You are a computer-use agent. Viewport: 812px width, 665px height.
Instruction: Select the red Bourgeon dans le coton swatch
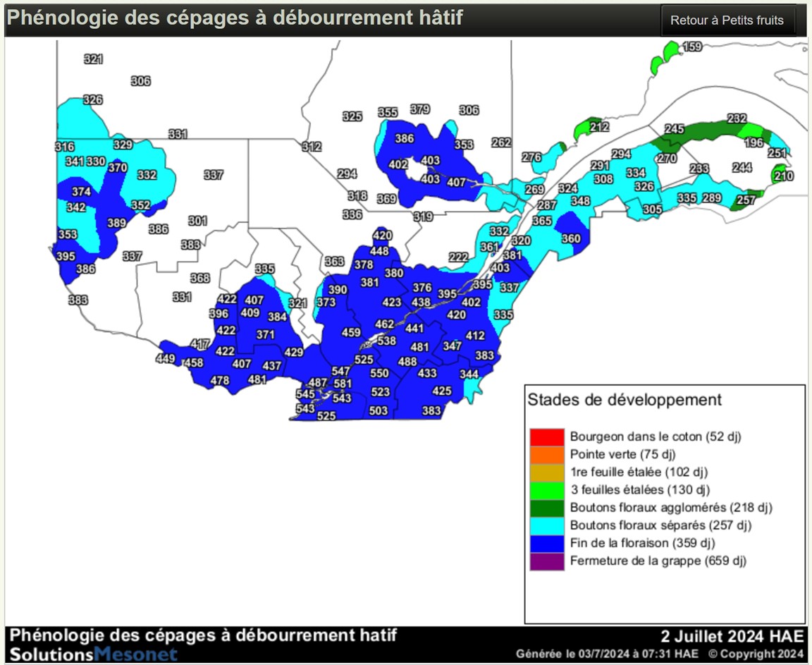point(547,437)
